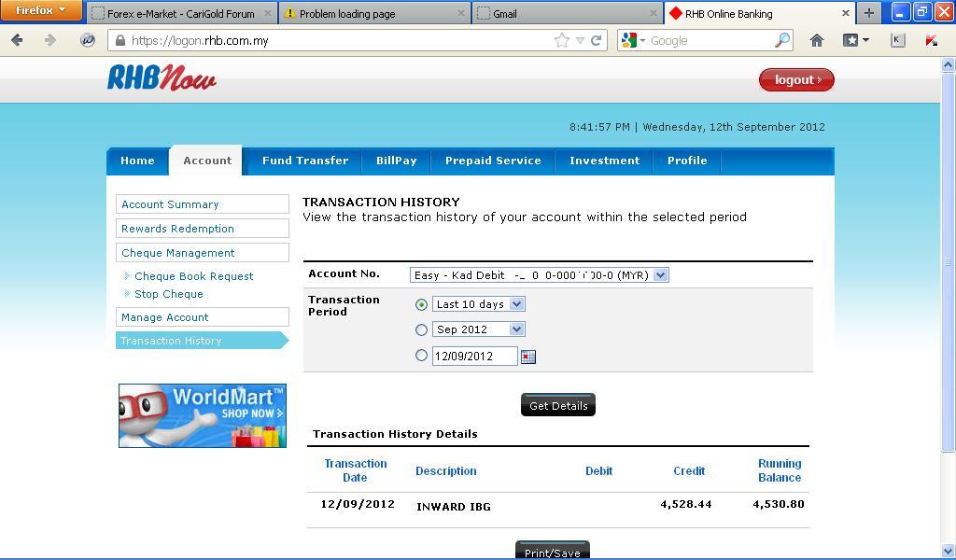Select the specific date radio button
This screenshot has height=560, width=956.
point(421,356)
